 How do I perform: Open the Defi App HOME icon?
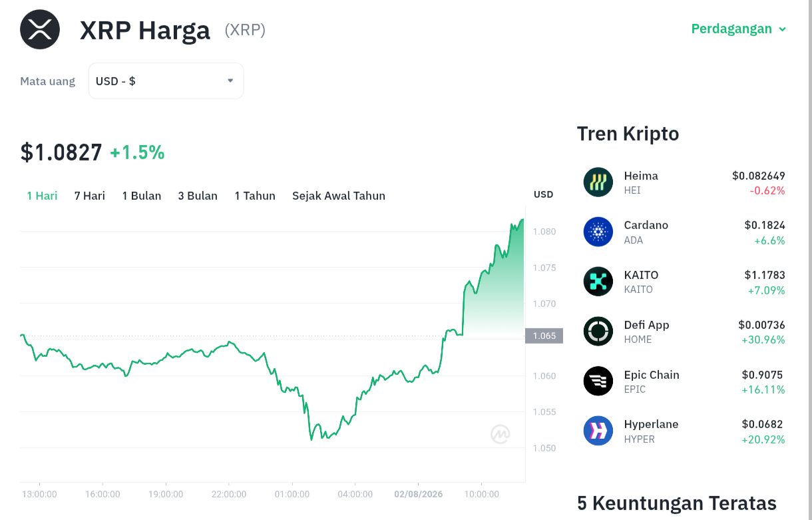pyautogui.click(x=598, y=332)
